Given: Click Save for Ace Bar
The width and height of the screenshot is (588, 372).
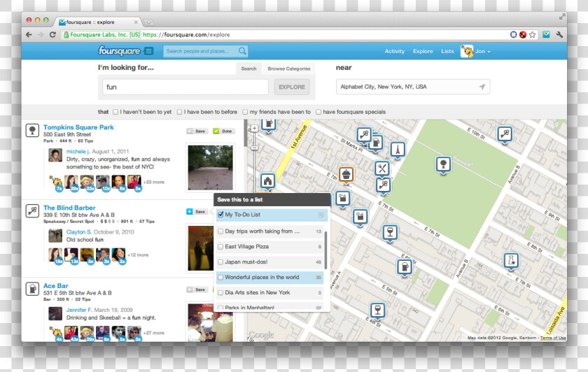Looking at the screenshot, I should tap(197, 289).
